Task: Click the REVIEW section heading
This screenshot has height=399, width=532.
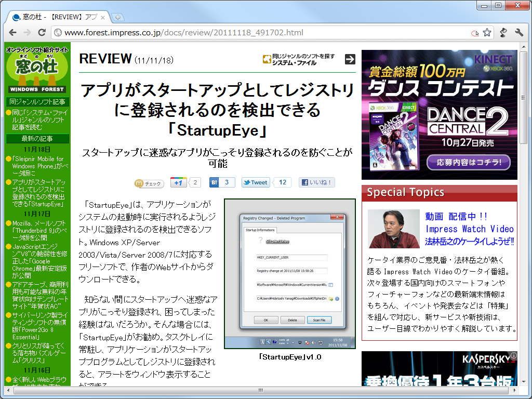Action: point(105,59)
